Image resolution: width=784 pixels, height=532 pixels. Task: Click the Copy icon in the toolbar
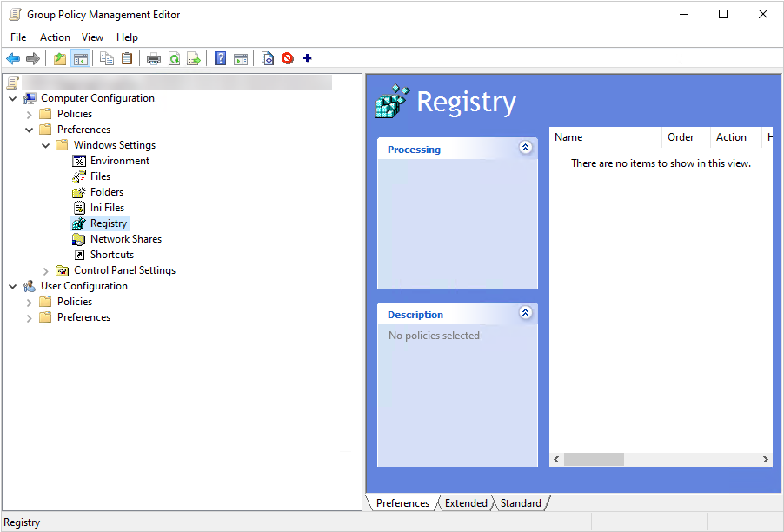106,58
